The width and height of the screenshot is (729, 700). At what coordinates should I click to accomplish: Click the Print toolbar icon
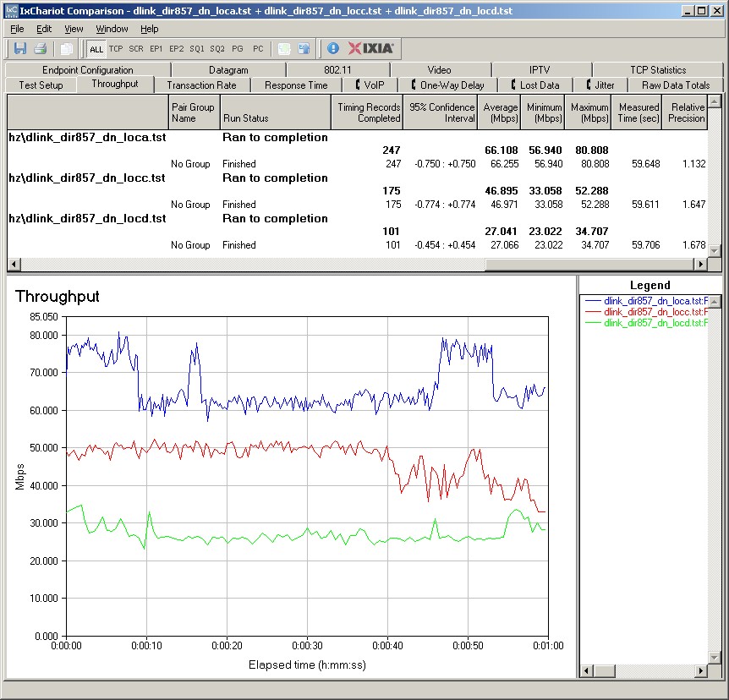click(x=41, y=48)
